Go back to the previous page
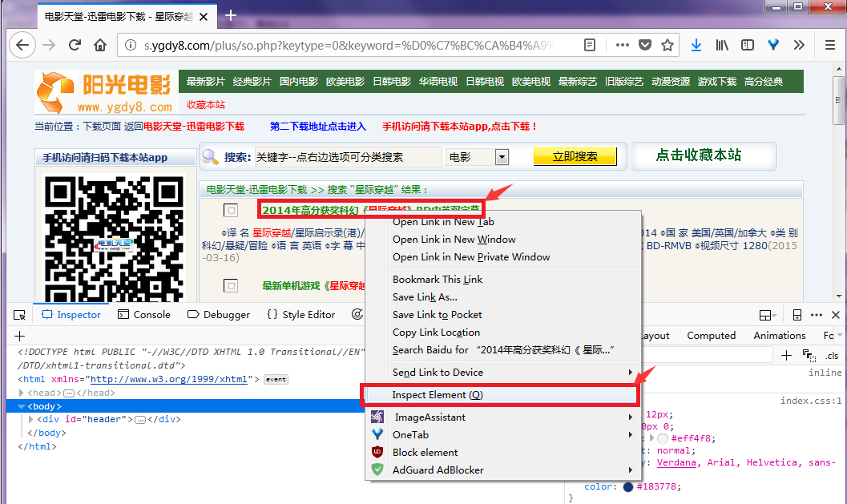The width and height of the screenshot is (847, 504). (x=22, y=45)
